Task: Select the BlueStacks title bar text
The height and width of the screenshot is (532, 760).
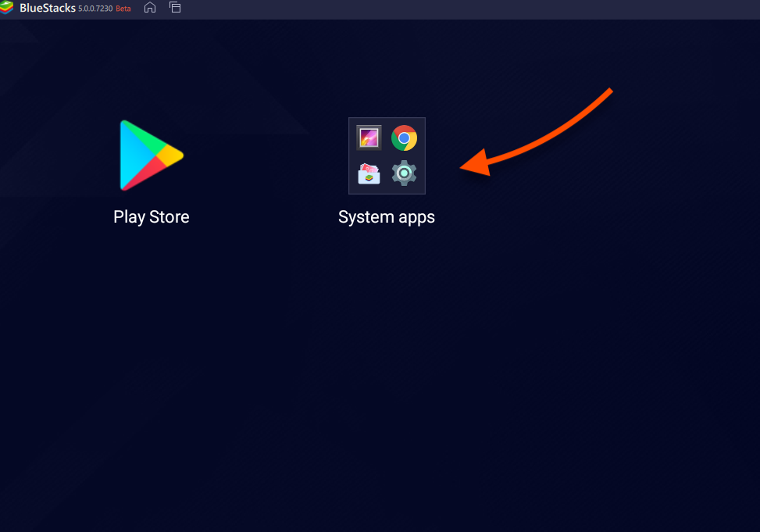Action: click(x=47, y=9)
